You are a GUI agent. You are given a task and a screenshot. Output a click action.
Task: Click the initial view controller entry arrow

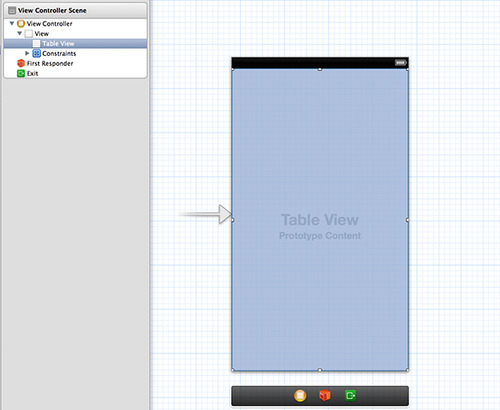click(206, 214)
